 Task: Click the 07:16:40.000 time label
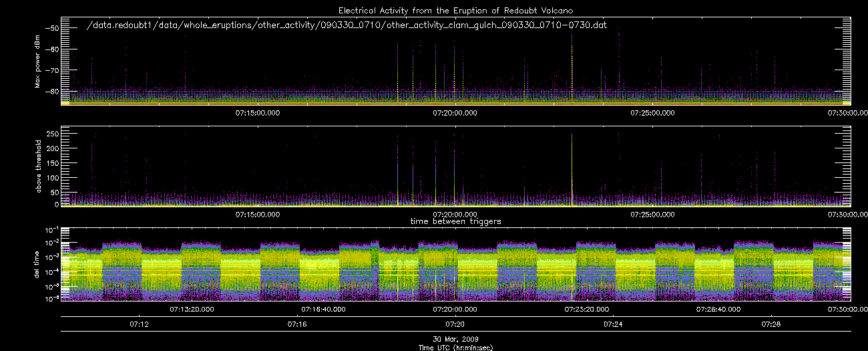323,310
